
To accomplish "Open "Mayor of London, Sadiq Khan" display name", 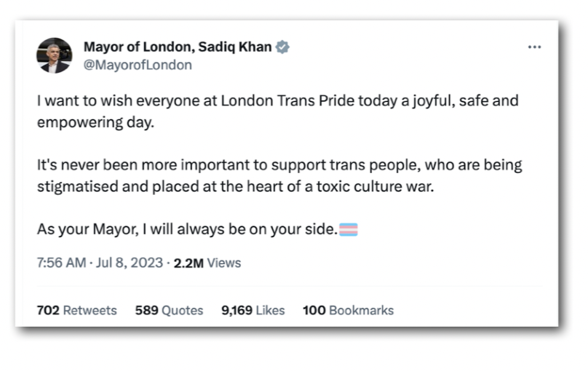I will pos(178,47).
